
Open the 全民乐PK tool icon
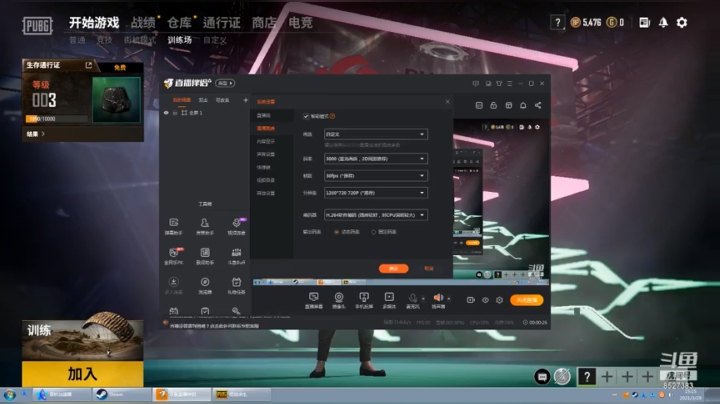click(x=174, y=256)
